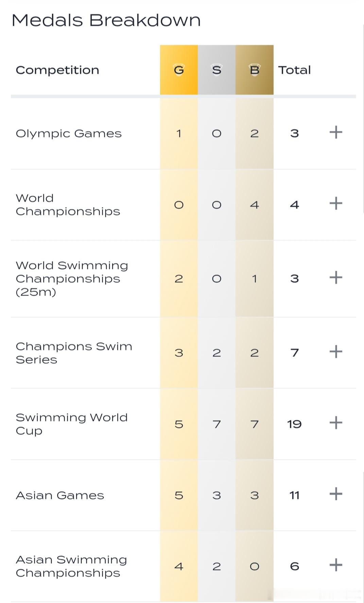The height and width of the screenshot is (603, 364).
Task: Select the Olympic Games competition name
Action: 69,134
